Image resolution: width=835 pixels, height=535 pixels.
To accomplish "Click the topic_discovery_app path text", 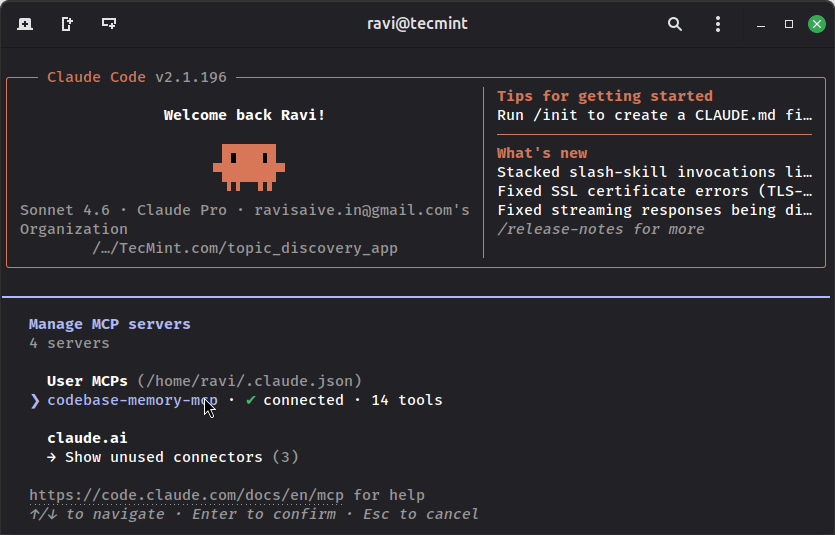I will 245,248.
